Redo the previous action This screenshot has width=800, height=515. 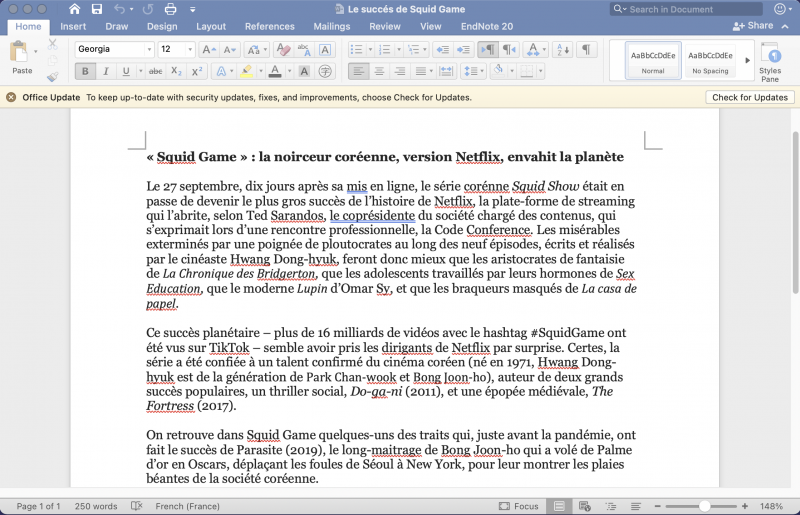(148, 9)
